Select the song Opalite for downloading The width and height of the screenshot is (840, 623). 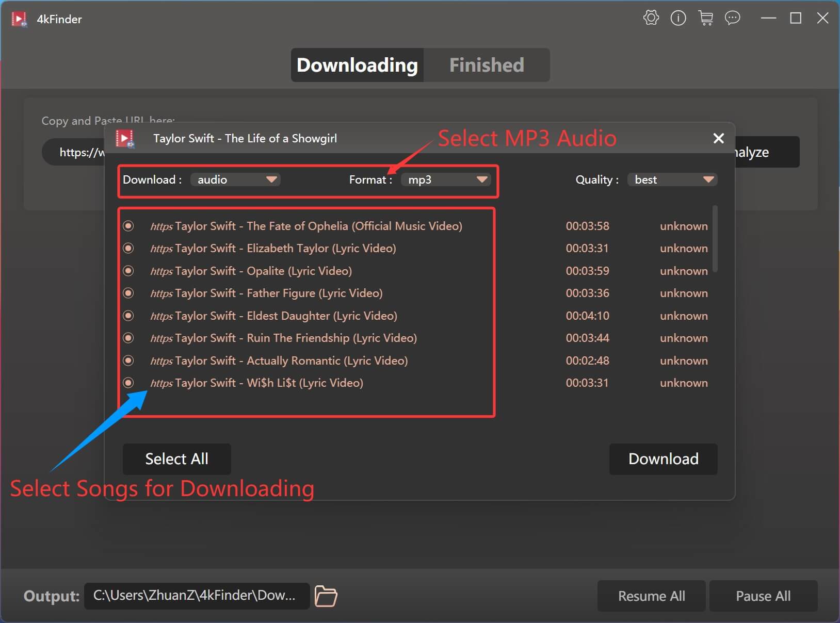pyautogui.click(x=128, y=271)
